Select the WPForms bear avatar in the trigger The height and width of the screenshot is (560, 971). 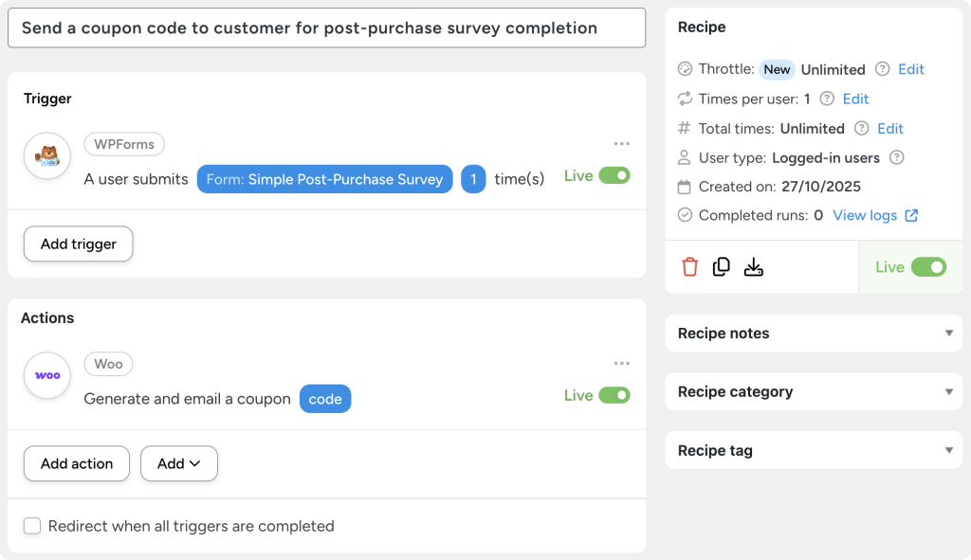click(47, 154)
